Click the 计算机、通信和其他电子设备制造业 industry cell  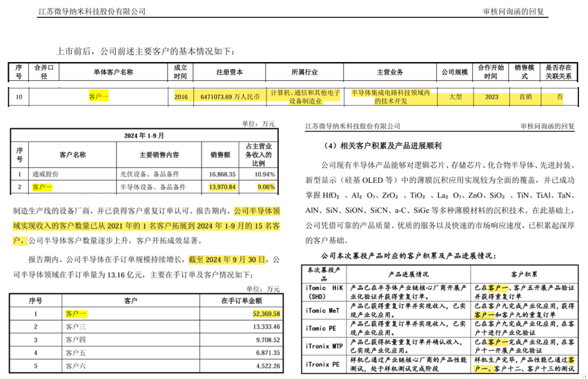point(305,97)
